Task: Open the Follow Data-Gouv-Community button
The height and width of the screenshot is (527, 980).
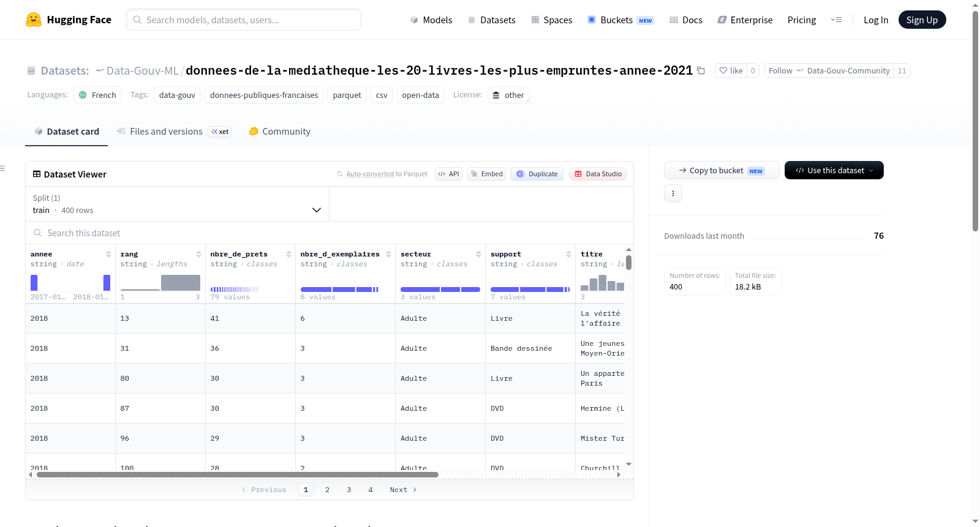Action: click(829, 71)
